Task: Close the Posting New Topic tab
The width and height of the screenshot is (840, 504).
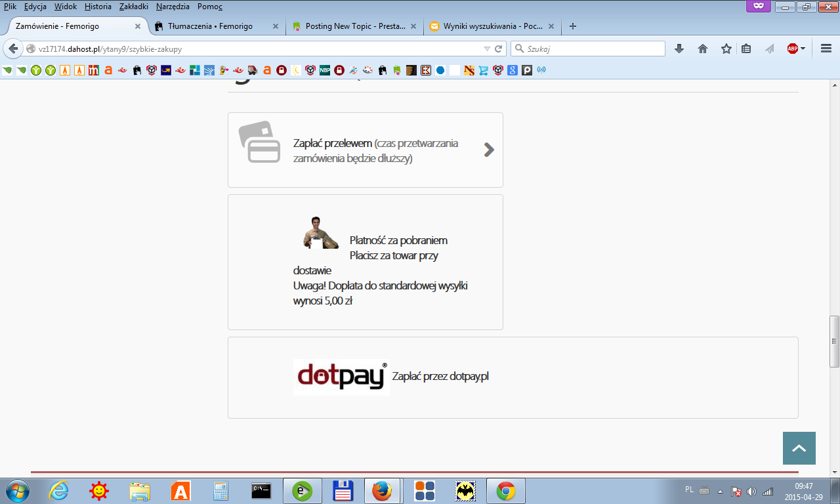Action: pyautogui.click(x=413, y=26)
